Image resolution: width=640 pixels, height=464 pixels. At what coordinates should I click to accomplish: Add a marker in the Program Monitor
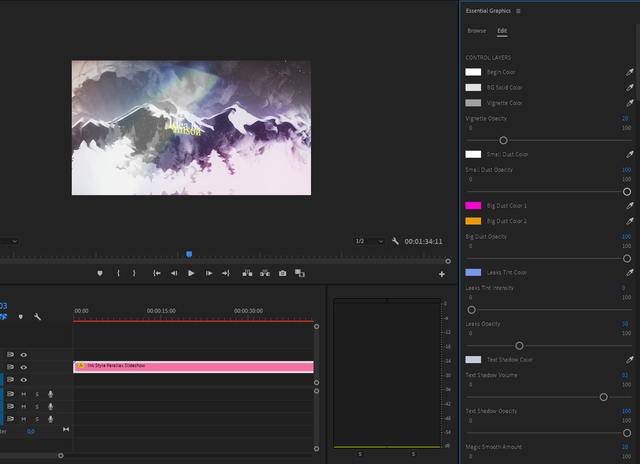(100, 273)
